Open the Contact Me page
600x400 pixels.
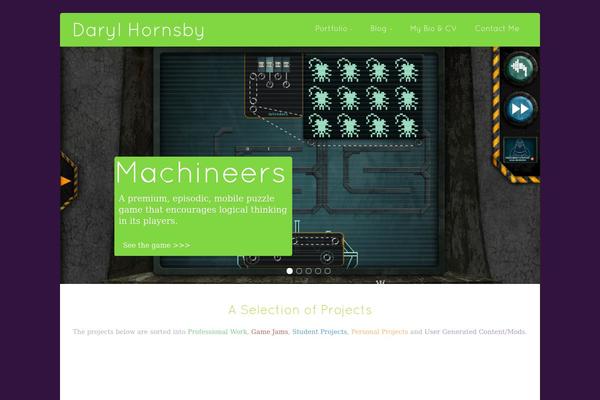[497, 28]
